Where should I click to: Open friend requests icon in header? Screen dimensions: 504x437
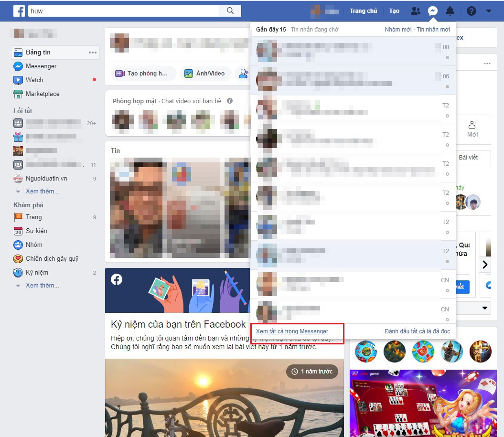coord(416,11)
